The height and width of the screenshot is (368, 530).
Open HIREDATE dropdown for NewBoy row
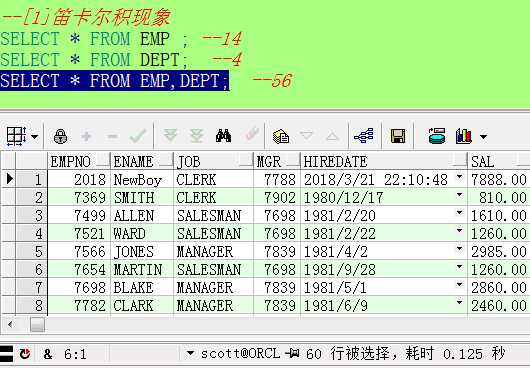(459, 176)
